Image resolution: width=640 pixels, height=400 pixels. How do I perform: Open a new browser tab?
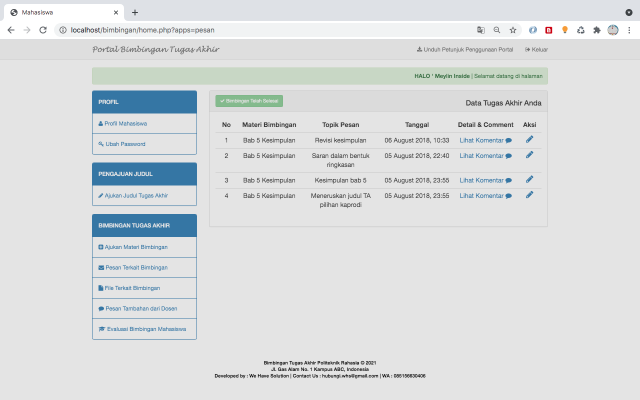[x=135, y=12]
